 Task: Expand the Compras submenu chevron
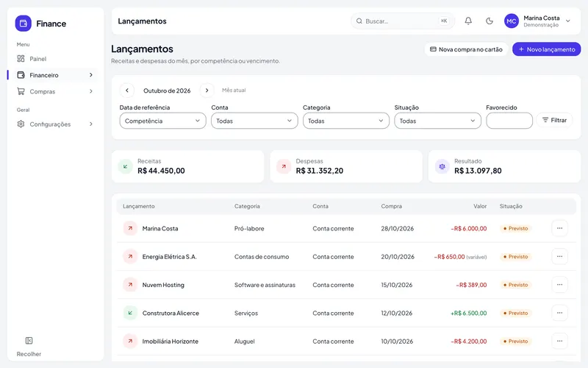tap(90, 91)
